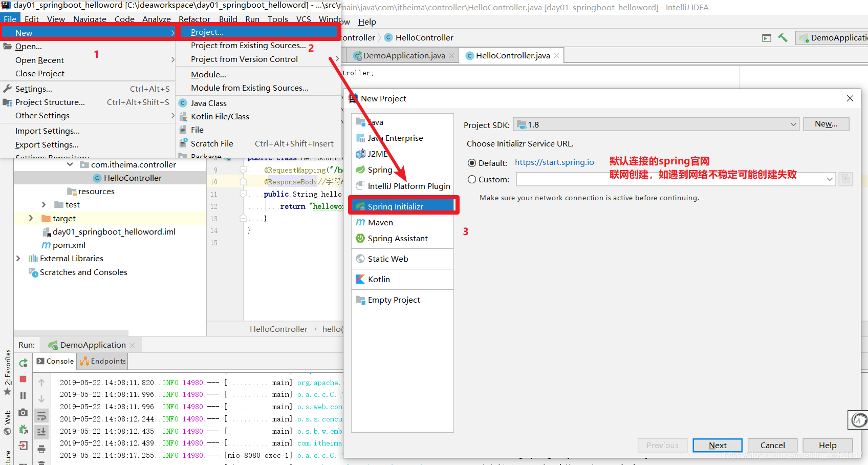Open the Help menu
The height and width of the screenshot is (465, 868).
pos(367,22)
